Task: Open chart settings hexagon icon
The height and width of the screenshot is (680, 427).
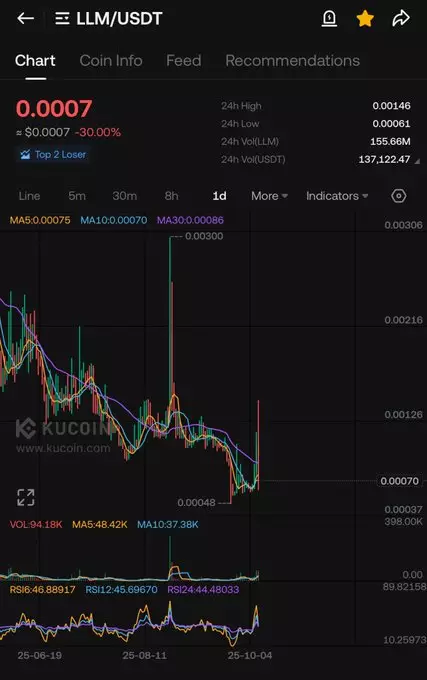Action: [398, 196]
